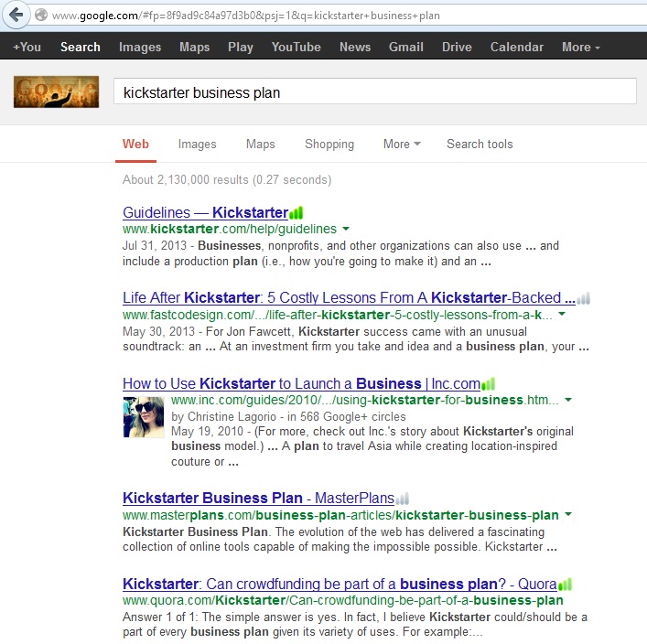Open the More dropdown in search filters
The height and width of the screenshot is (644, 647).
coord(402,144)
